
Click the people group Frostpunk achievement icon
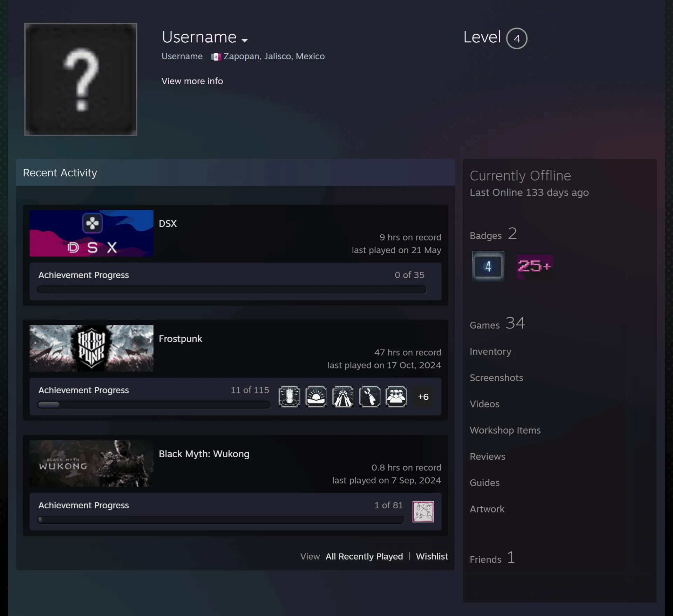click(x=396, y=397)
